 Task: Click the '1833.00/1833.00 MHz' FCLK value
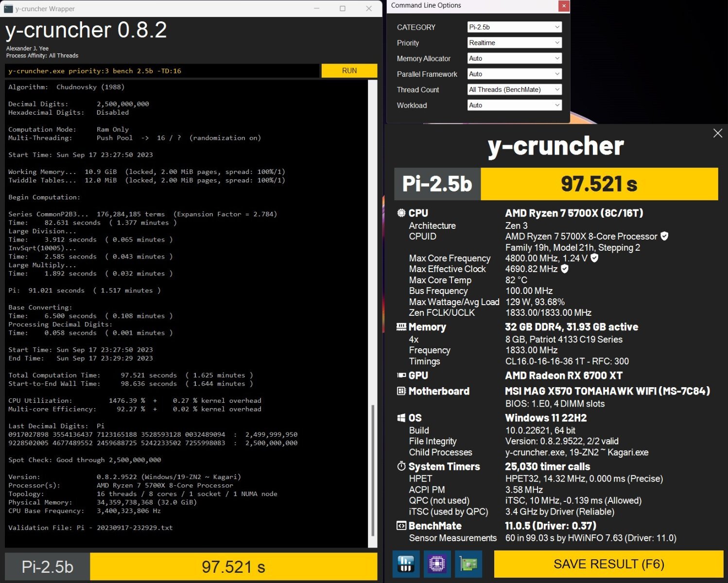pyautogui.click(x=548, y=312)
